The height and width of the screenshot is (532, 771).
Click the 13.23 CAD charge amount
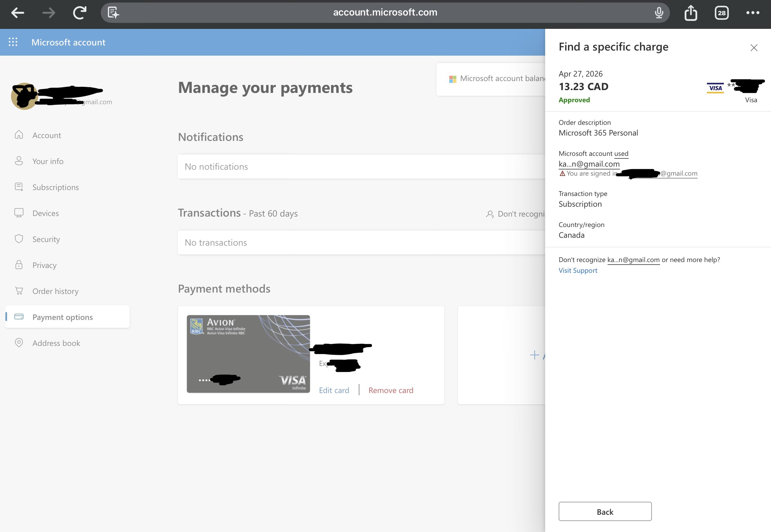[x=584, y=87]
